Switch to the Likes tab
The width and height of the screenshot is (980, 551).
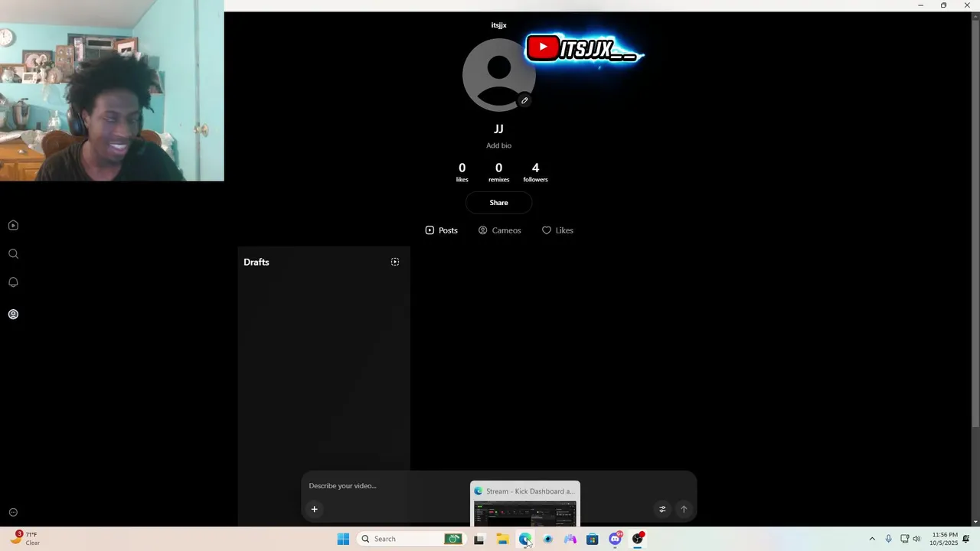557,230
